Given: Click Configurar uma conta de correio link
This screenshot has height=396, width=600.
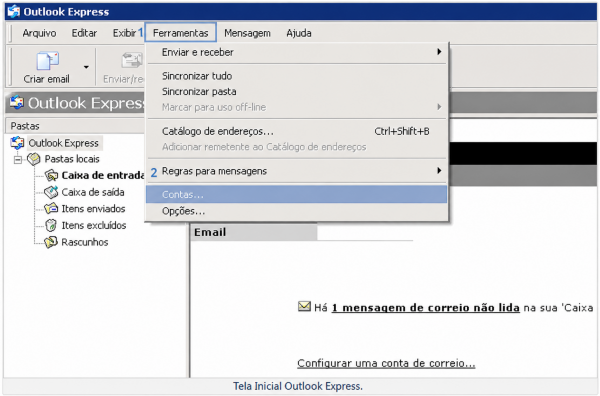Looking at the screenshot, I should [x=386, y=363].
